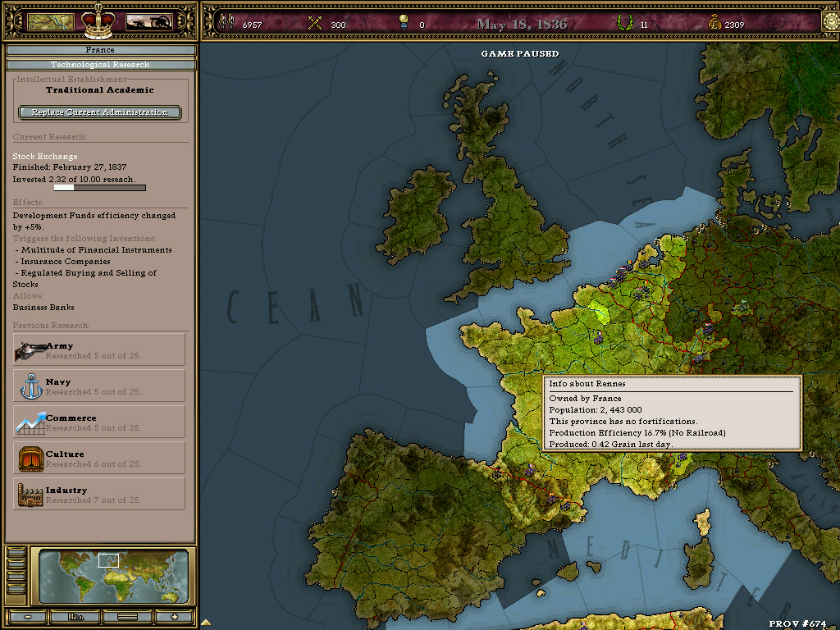
Task: Zoom in with the plus button
Action: click(x=174, y=616)
